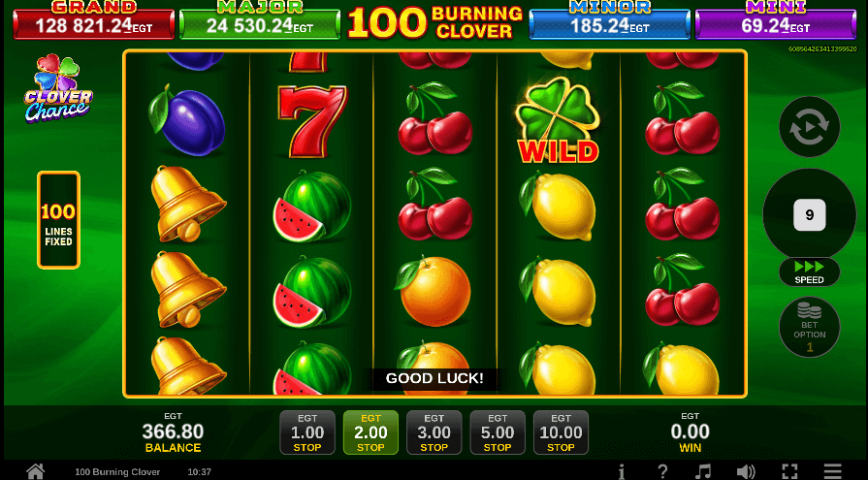The height and width of the screenshot is (480, 868).
Task: Click the WILD clover symbol
Action: [558, 120]
